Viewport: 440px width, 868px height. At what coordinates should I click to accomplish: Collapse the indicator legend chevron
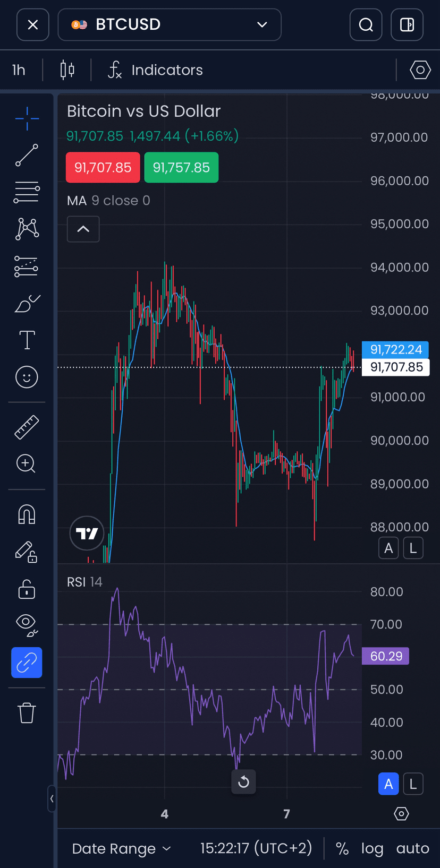tap(83, 229)
